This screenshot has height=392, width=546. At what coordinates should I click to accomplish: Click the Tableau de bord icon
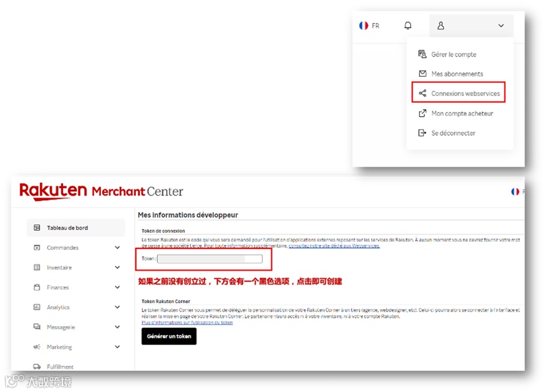point(37,228)
